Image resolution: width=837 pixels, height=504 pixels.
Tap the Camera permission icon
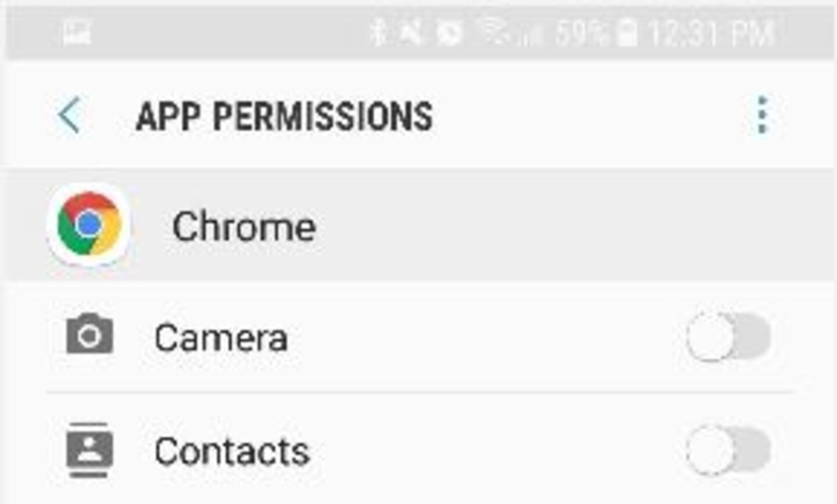coord(89,334)
